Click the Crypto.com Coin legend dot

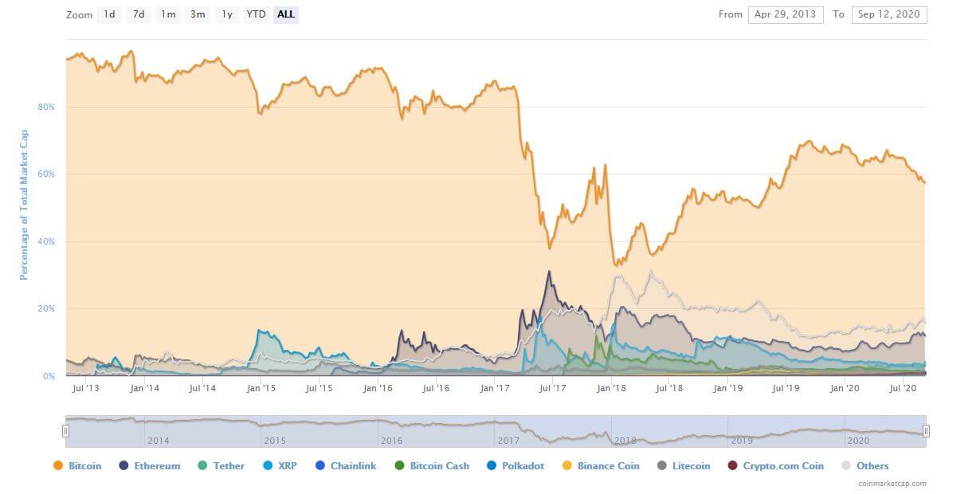(x=732, y=465)
